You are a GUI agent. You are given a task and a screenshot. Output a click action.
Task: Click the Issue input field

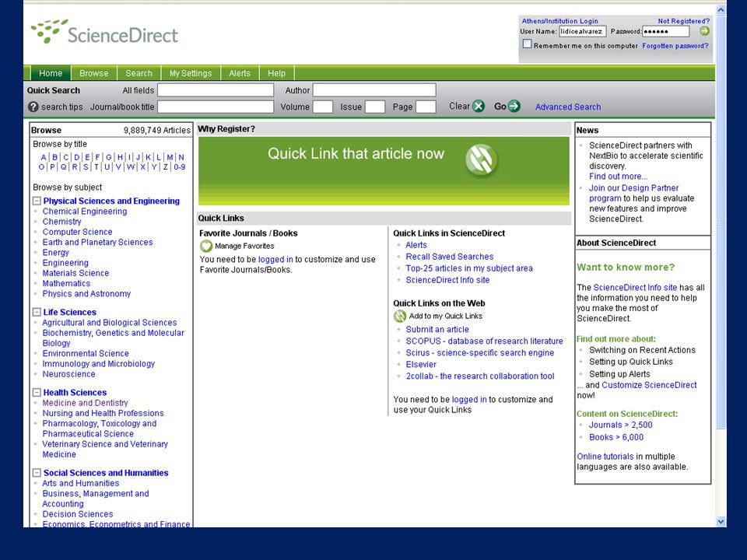pyautogui.click(x=375, y=107)
